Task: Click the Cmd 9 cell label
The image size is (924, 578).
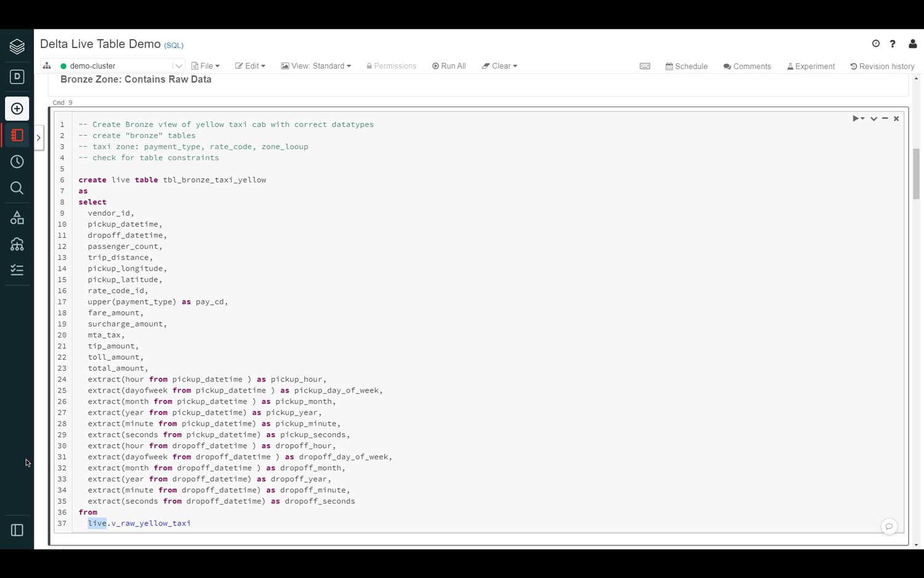Action: coord(62,102)
